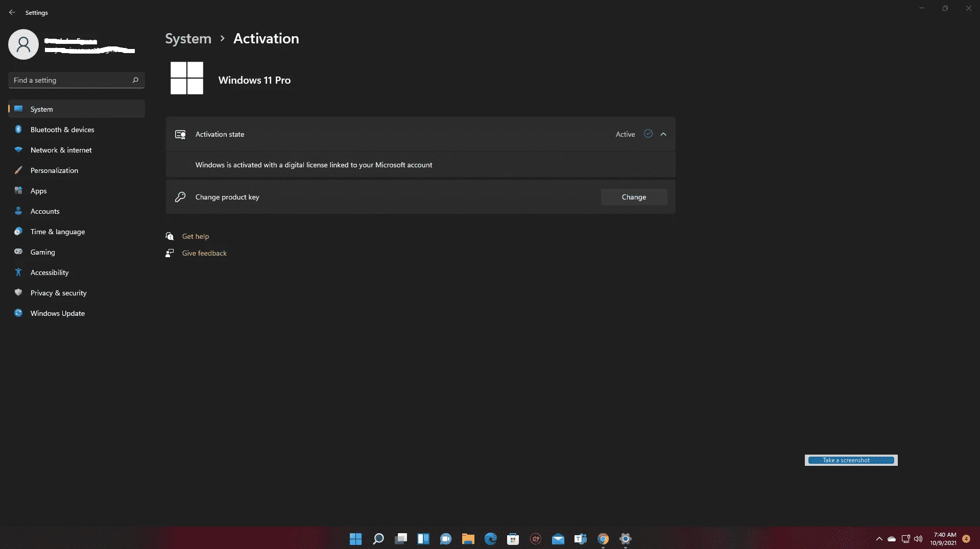This screenshot has width=980, height=549.
Task: Click the Windows logo beside Windows 11 Pro
Action: (187, 78)
